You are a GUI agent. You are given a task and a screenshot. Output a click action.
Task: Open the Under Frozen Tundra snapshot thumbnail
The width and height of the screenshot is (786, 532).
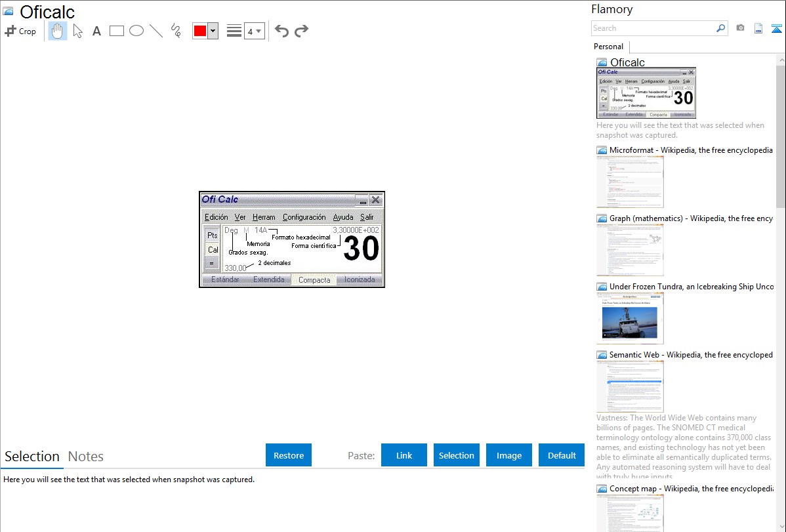pos(630,318)
